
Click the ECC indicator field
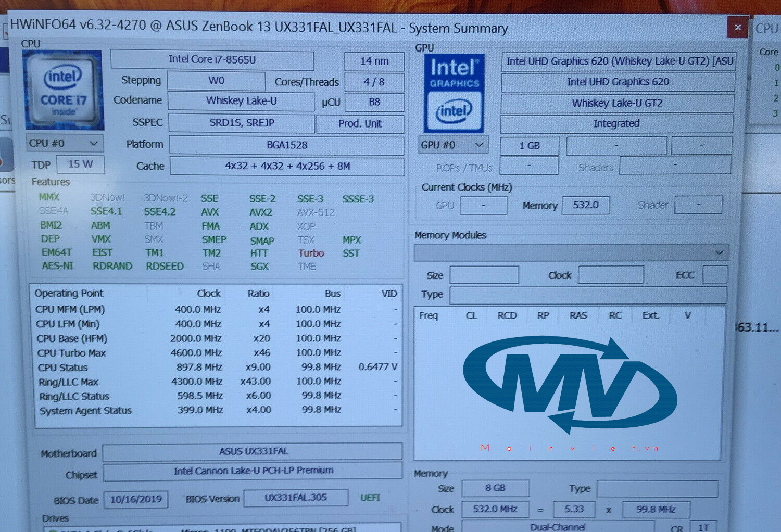714,274
